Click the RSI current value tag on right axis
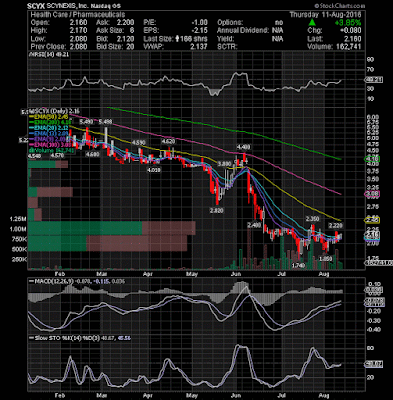This screenshot has height=400, width=393. click(x=374, y=80)
